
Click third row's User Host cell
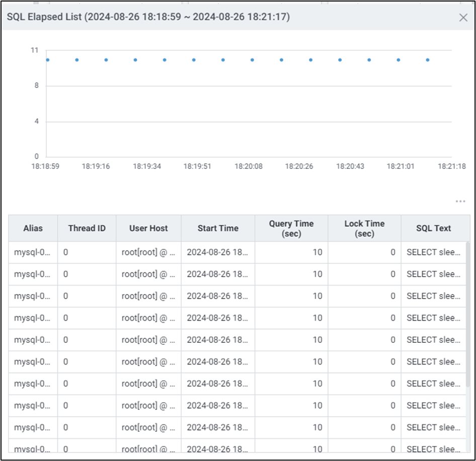[148, 296]
